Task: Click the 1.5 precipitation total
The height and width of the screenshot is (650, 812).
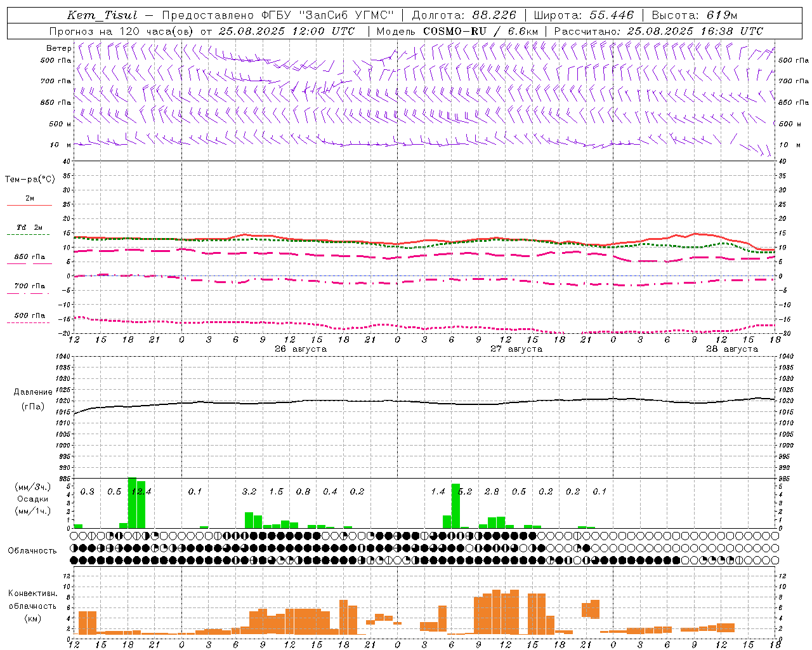Action: coord(276,491)
